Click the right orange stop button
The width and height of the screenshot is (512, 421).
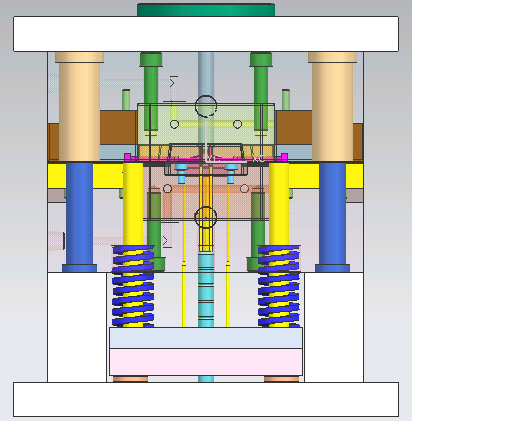pos(281,379)
